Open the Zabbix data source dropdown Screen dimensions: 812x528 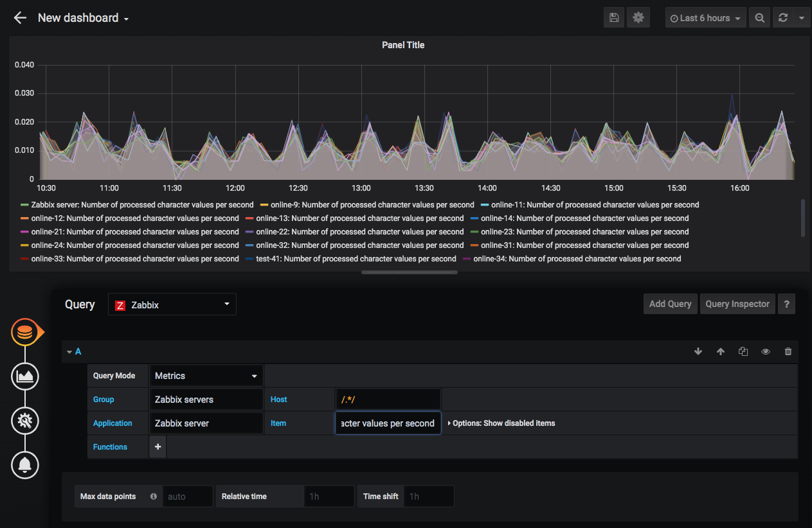click(172, 304)
